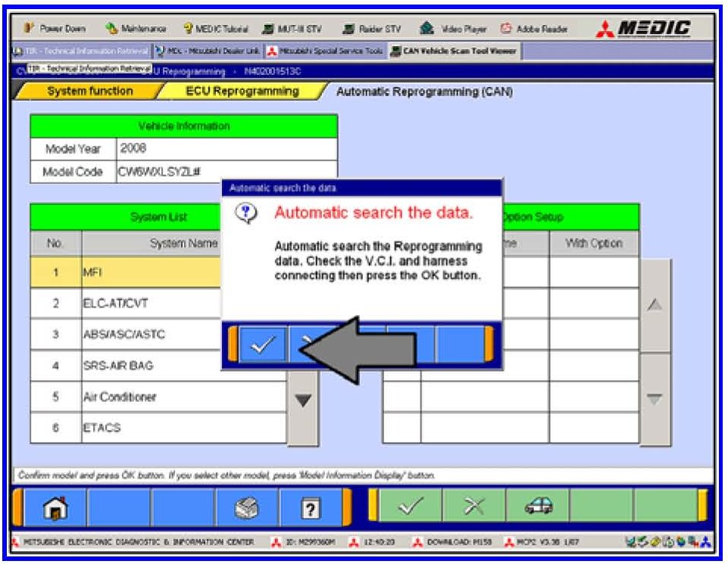This screenshot has height=564, width=728.
Task: Launch MUT-III STV from top toolbar
Action: [298, 30]
